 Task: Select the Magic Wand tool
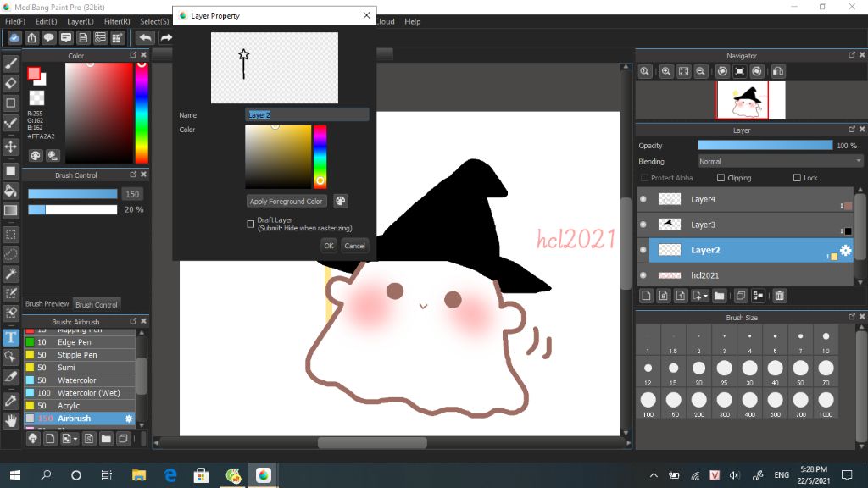pyautogui.click(x=10, y=274)
